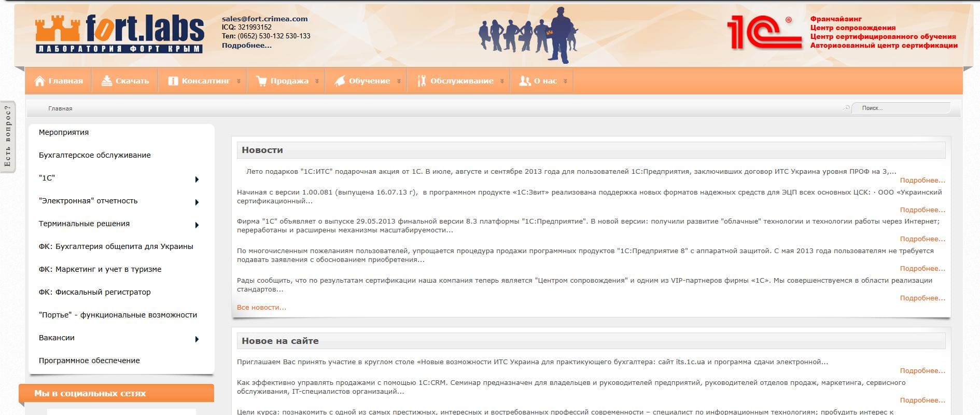Click the tools icon beside Обслуживание
Image resolution: width=980 pixels, height=415 pixels.
click(422, 81)
